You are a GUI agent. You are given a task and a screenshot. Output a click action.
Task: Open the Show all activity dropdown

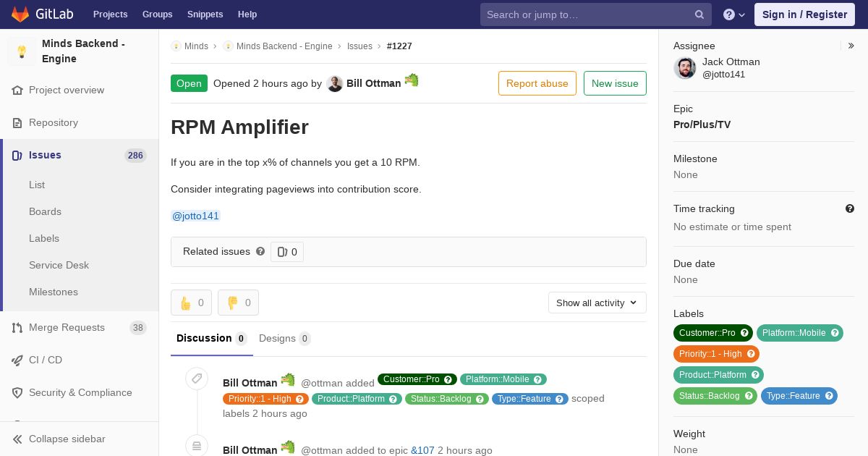pos(597,303)
